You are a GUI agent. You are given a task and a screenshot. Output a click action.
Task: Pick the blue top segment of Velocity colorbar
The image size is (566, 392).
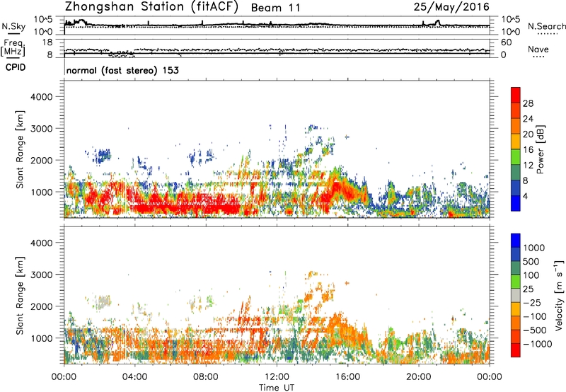516,241
